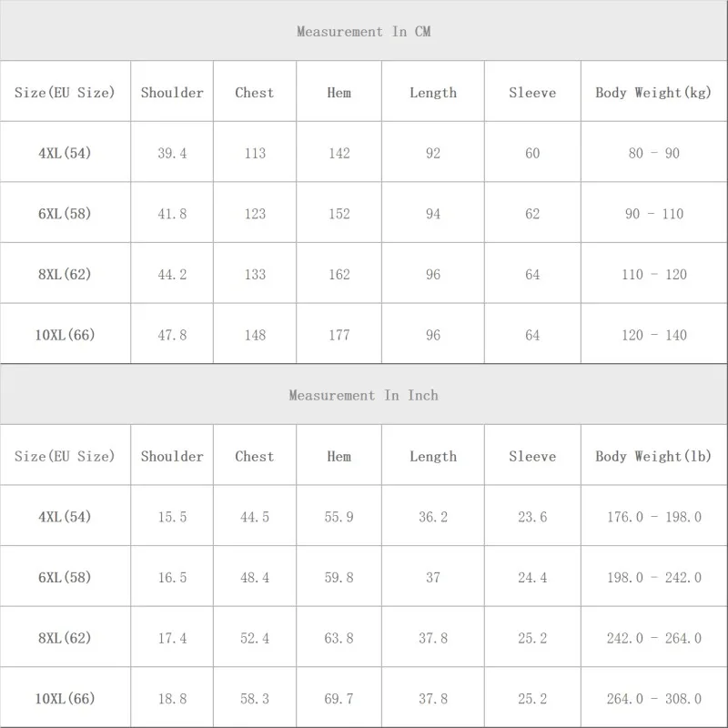
Task: Click the 148 chest value cell
Action: tap(255, 333)
